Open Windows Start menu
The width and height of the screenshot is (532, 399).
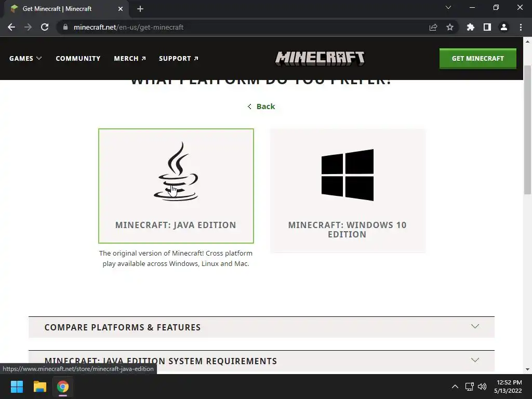17,387
